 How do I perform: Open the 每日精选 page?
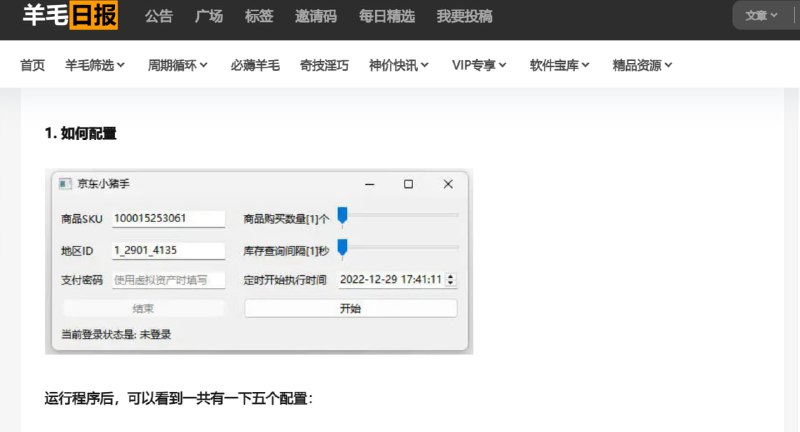point(386,17)
